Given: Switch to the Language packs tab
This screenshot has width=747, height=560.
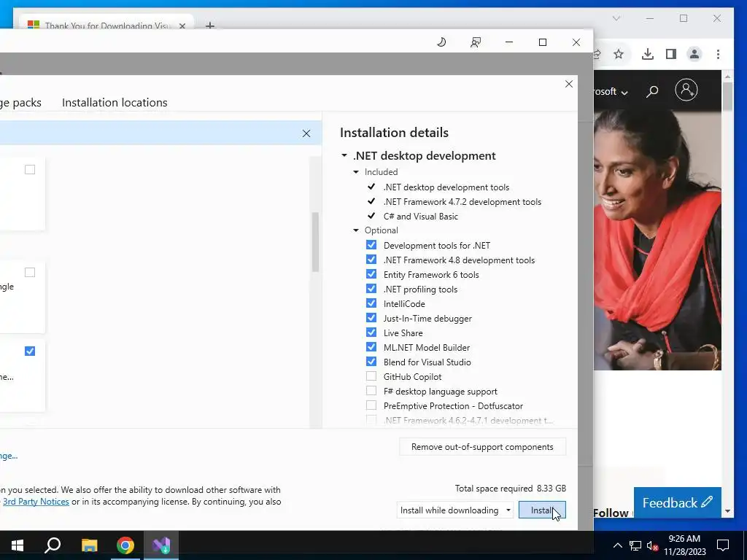Looking at the screenshot, I should 20,102.
